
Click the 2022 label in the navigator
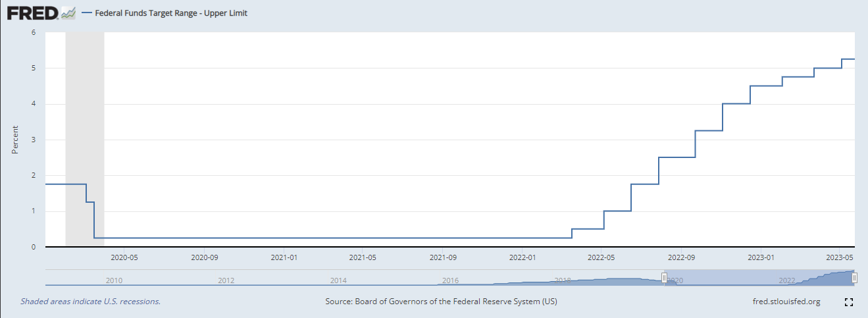[787, 280]
